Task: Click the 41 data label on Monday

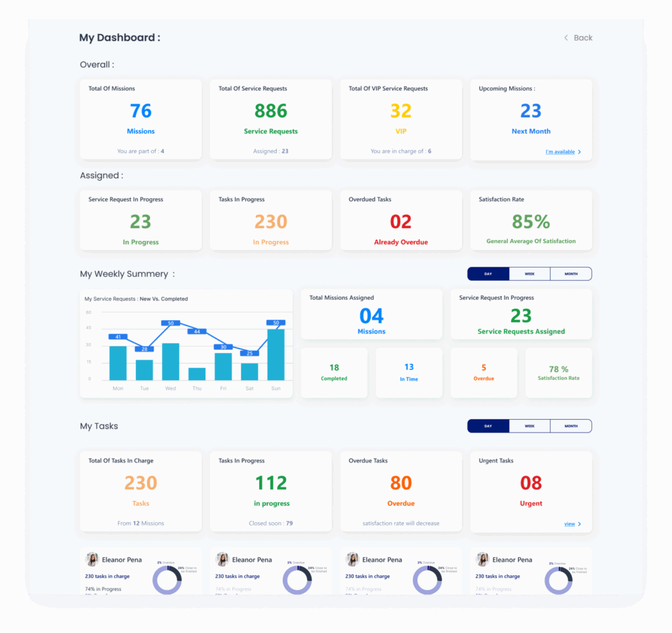Action: [118, 337]
